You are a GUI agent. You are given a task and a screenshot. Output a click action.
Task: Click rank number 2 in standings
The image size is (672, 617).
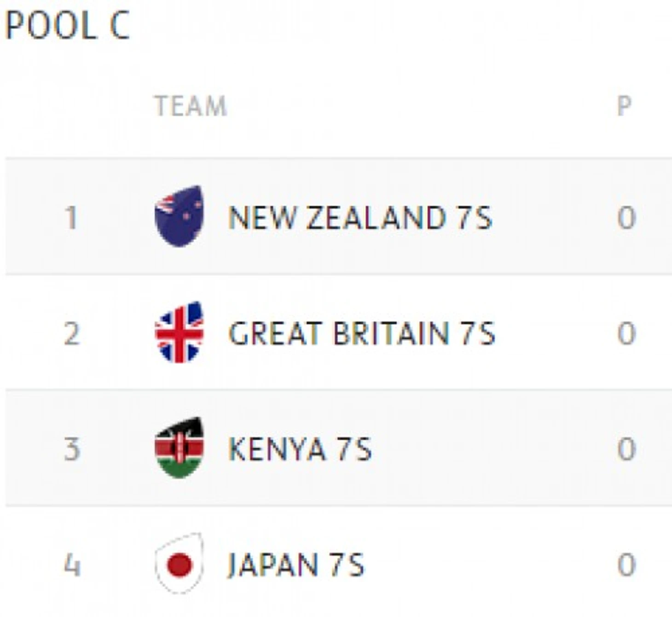(71, 333)
